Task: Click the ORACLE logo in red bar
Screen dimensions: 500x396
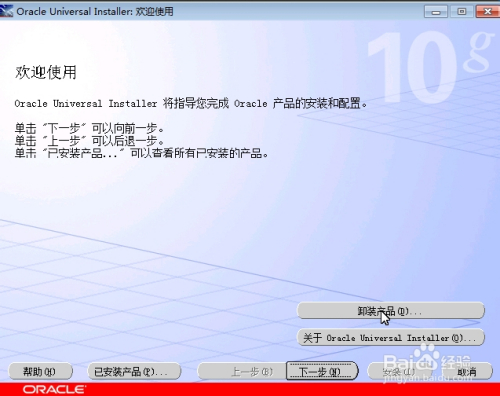Action: tap(54, 389)
